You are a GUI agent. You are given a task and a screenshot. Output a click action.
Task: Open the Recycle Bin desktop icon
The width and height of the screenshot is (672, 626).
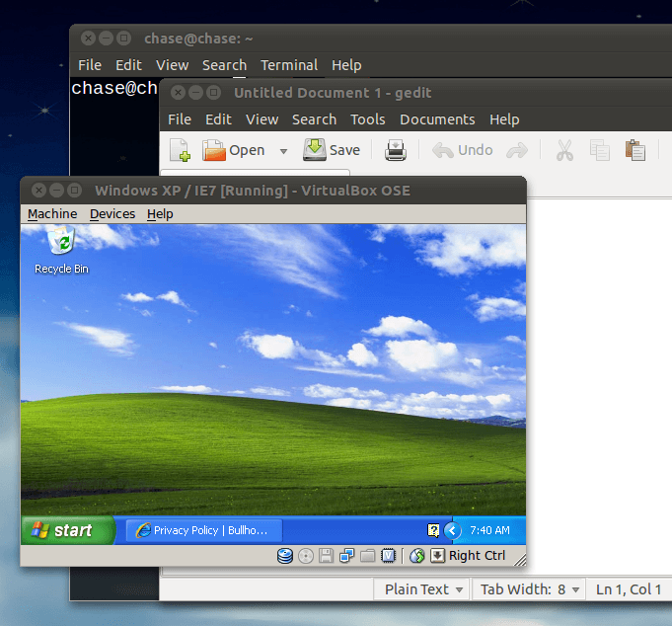pos(62,249)
